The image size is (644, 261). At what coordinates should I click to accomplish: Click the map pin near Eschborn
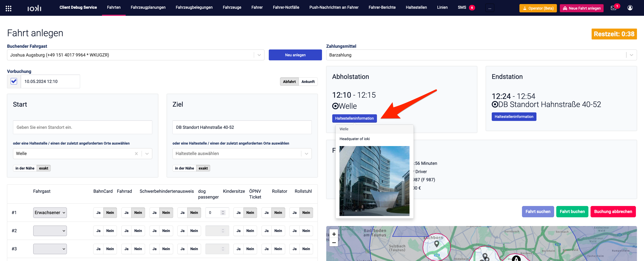pos(437,244)
